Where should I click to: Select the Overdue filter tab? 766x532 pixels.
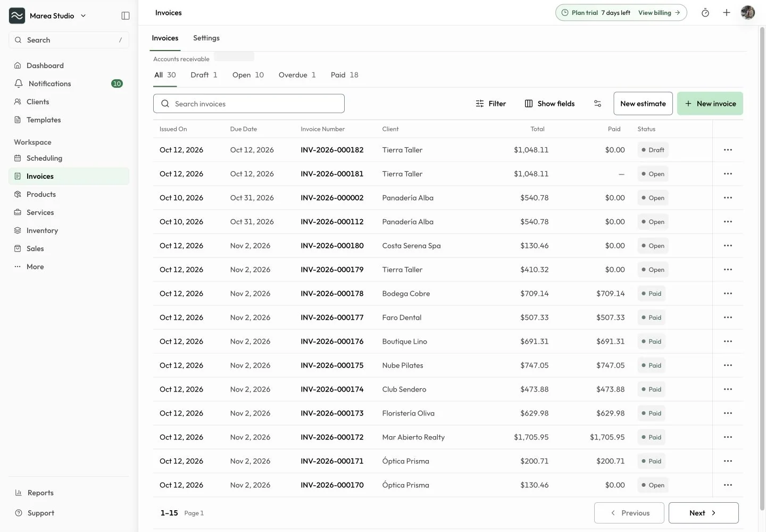coord(297,75)
